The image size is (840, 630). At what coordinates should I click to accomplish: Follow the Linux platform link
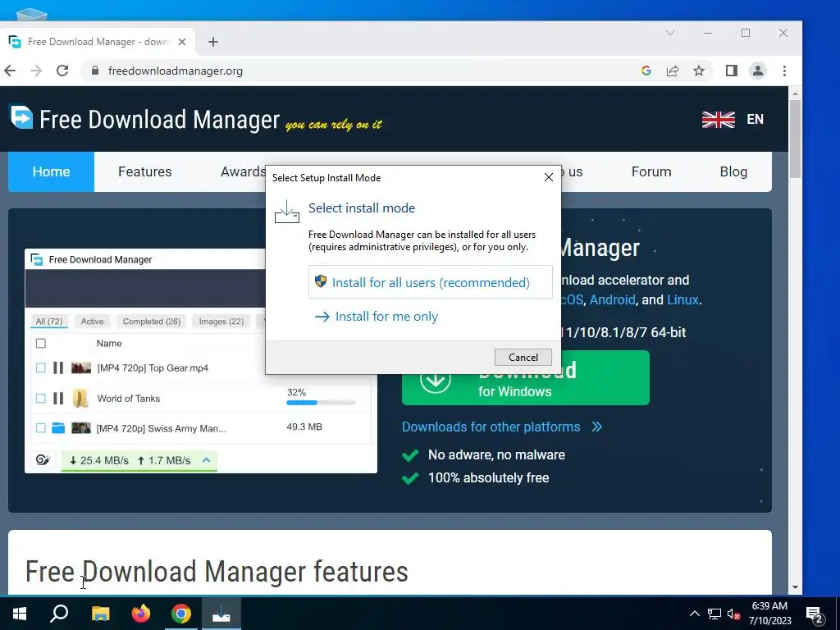pos(682,299)
